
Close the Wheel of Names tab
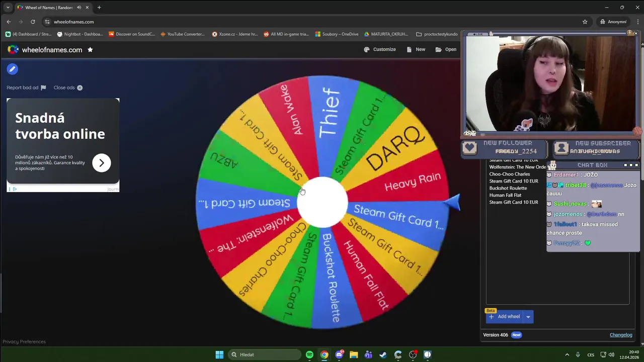tap(87, 8)
